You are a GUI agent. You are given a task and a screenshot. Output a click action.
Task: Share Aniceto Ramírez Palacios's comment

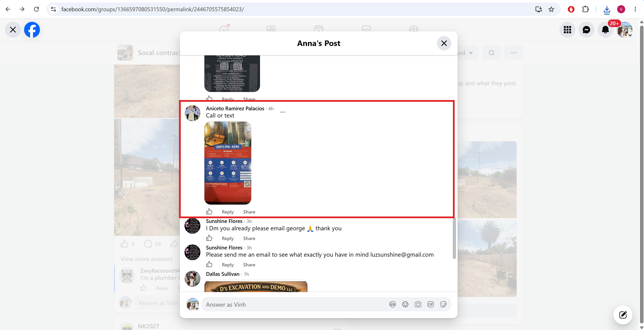249,212
